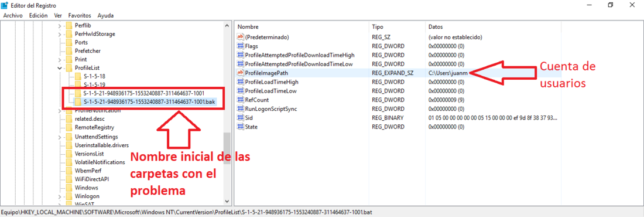Click the (Predeterminado) string value icon
This screenshot has width=644, height=217.
(x=241, y=37)
